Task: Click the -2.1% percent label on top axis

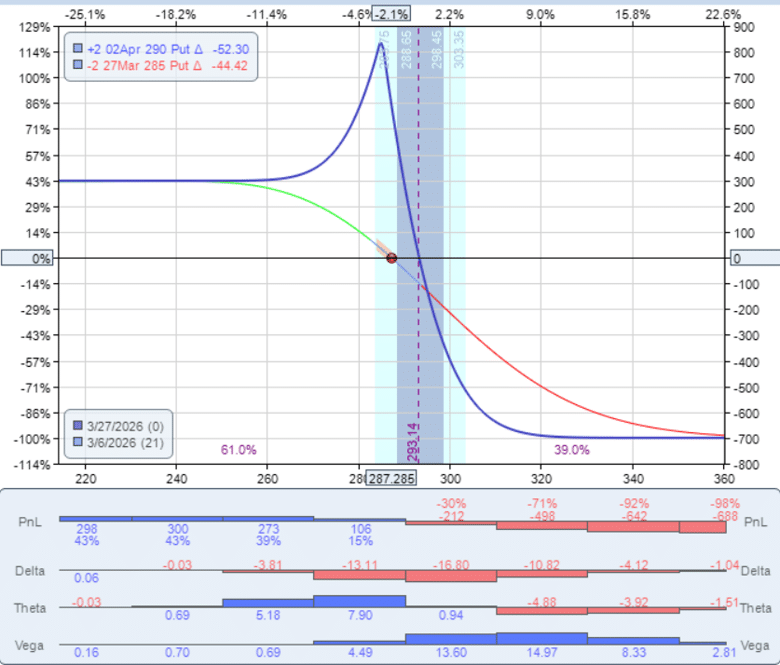Action: click(391, 14)
